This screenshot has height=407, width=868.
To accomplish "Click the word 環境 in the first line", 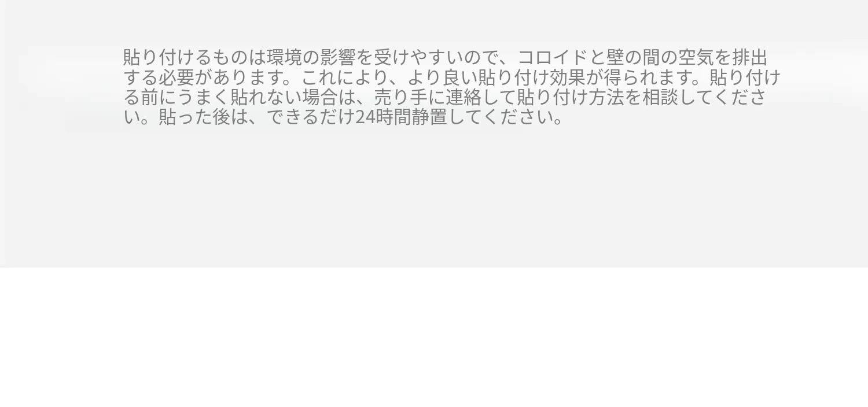I will coord(284,58).
